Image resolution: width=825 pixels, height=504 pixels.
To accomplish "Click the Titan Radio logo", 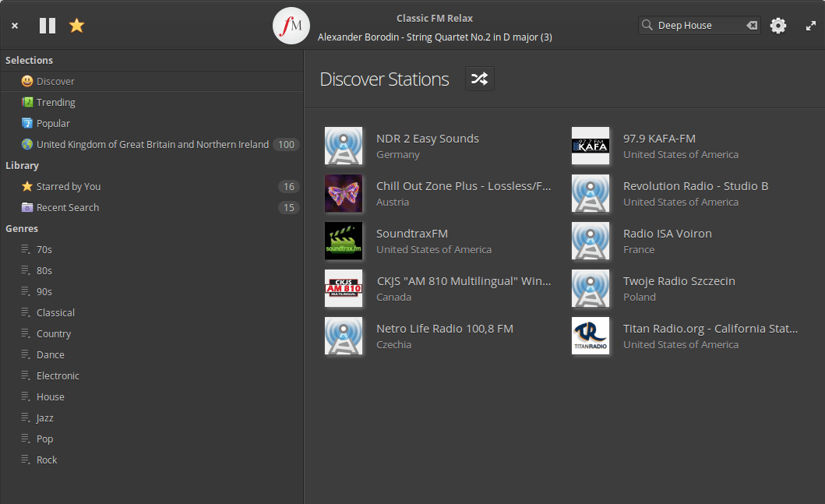I will tap(591, 336).
